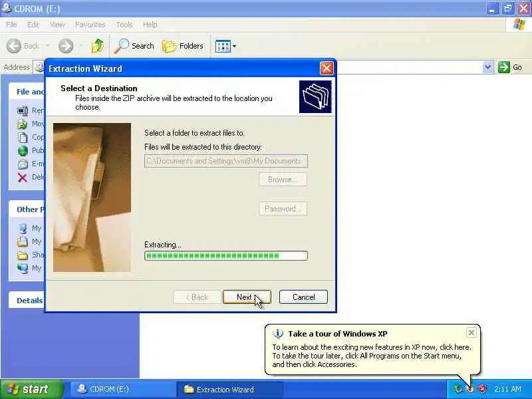
Task: Click the Windows flag logo
Action: pyautogui.click(x=519, y=25)
